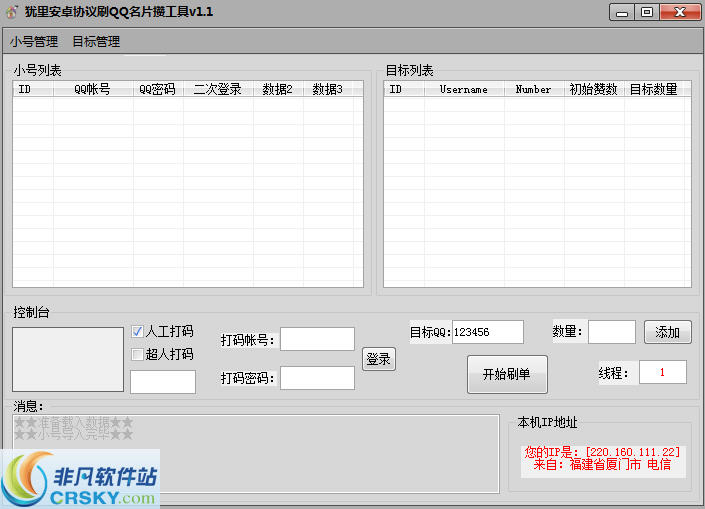Toggle the 人工打码 checkbox

tap(138, 332)
